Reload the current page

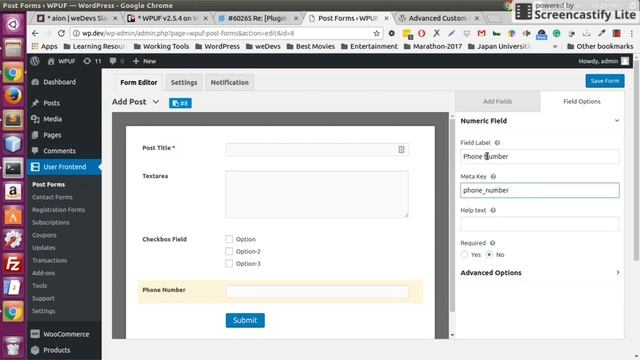point(61,33)
